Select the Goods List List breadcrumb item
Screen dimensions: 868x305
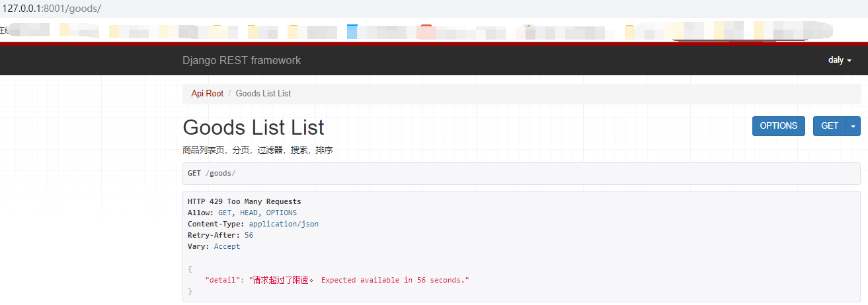(x=263, y=94)
